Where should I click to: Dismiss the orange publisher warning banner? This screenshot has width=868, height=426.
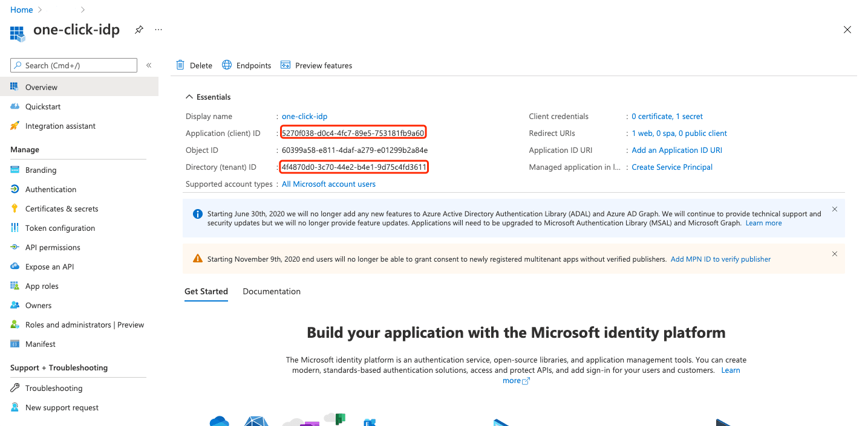(835, 254)
